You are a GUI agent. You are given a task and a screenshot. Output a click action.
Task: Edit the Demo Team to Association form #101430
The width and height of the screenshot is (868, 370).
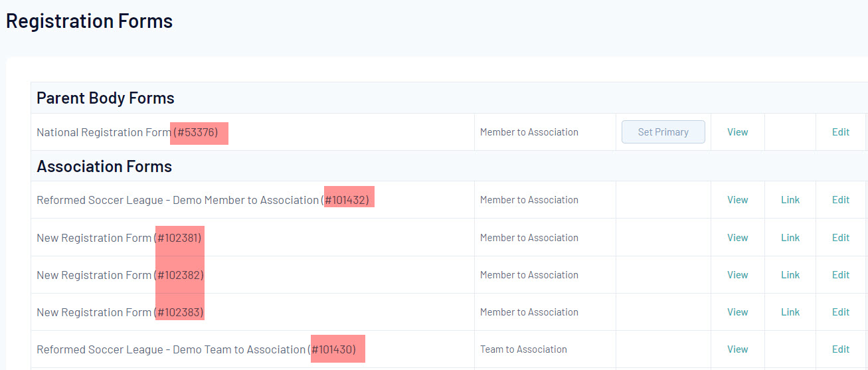coord(840,349)
